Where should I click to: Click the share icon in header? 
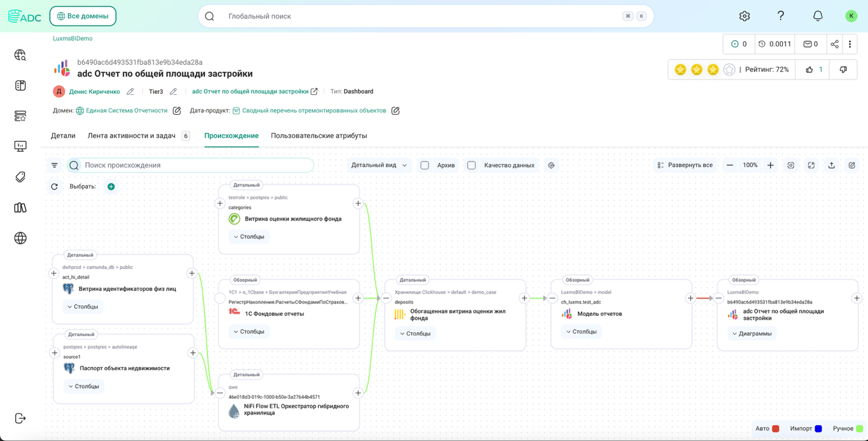click(835, 44)
